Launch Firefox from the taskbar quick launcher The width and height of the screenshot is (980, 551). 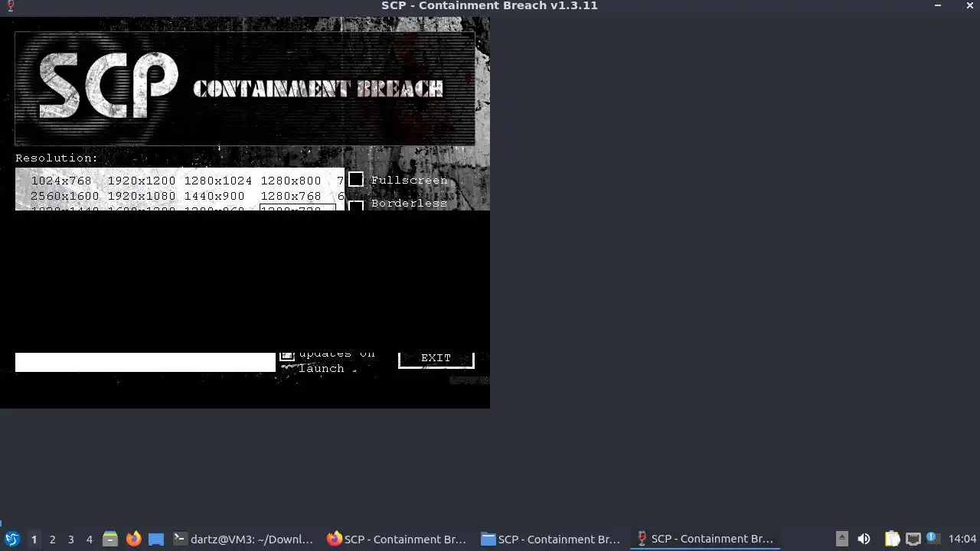[133, 539]
